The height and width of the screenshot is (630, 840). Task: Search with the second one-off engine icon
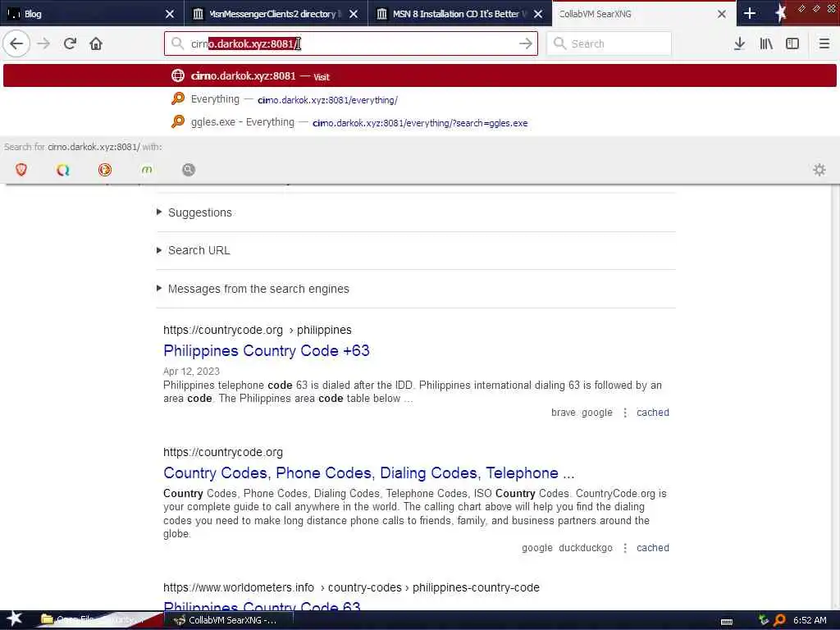(x=63, y=170)
